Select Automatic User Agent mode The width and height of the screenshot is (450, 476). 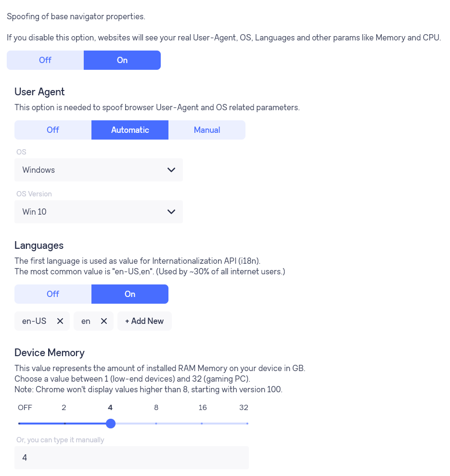click(x=130, y=130)
